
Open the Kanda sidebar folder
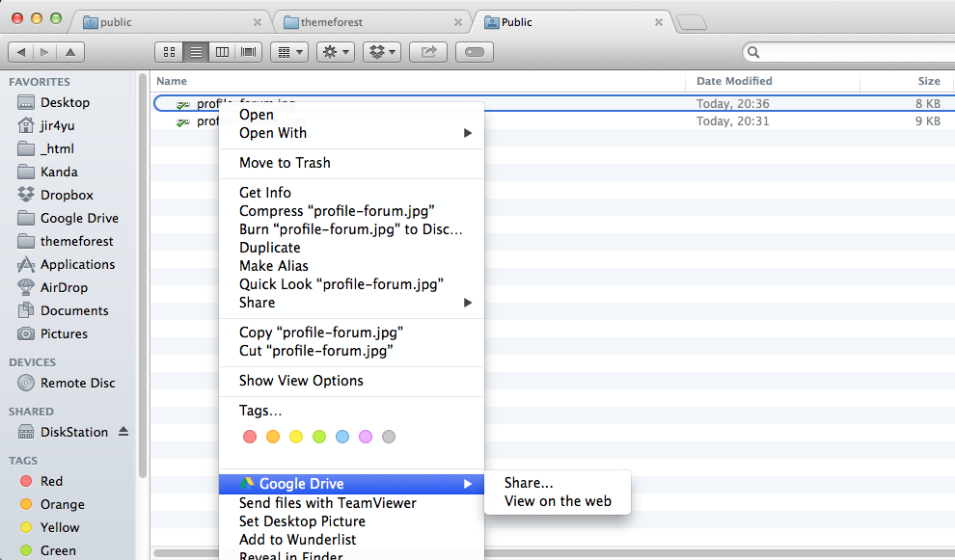tap(59, 172)
